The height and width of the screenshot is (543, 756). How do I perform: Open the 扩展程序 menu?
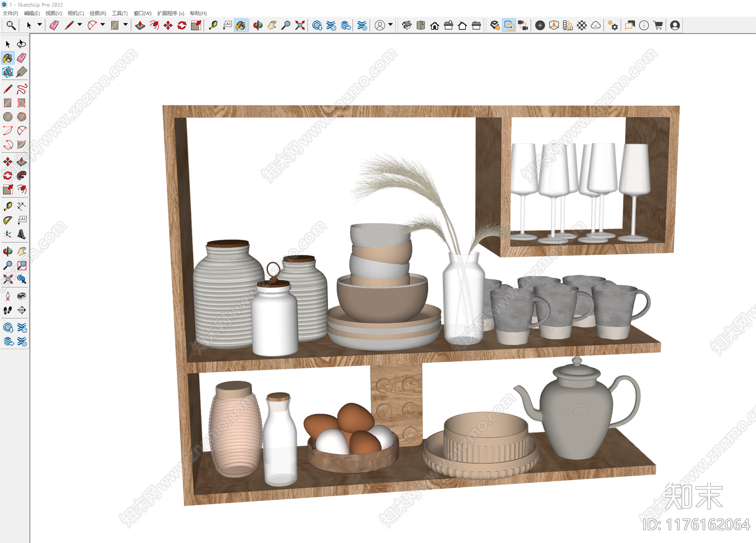[x=171, y=13]
